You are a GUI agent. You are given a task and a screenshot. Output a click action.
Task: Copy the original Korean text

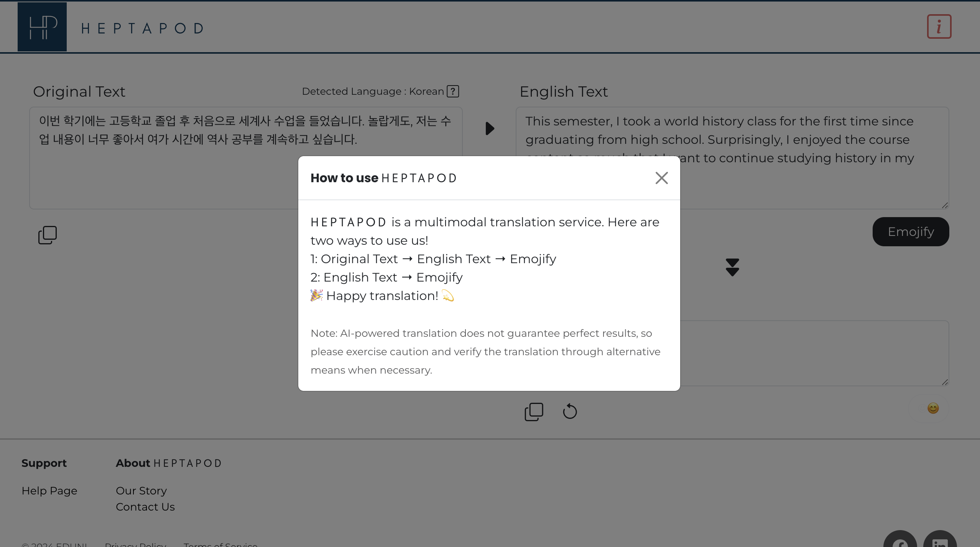tap(48, 235)
